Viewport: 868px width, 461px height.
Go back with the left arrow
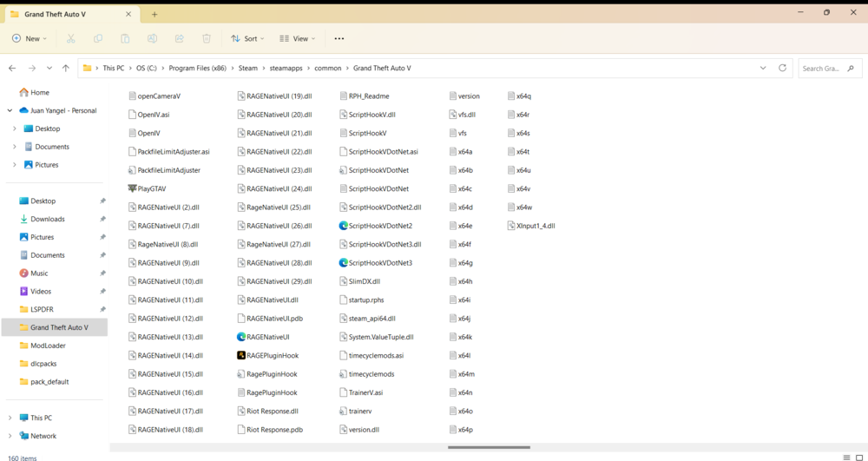(x=12, y=68)
